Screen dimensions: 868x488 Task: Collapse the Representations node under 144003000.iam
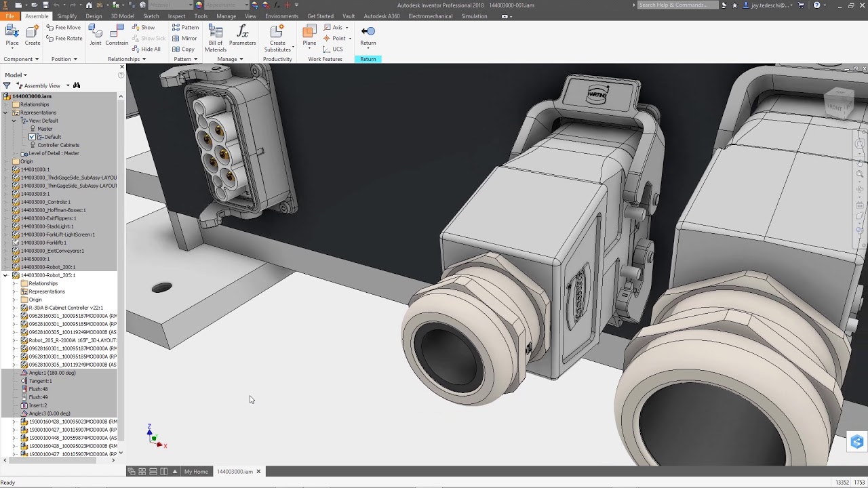click(5, 113)
